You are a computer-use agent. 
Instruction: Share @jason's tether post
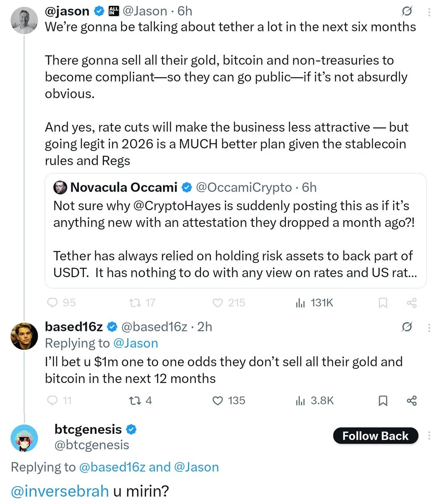click(x=412, y=303)
